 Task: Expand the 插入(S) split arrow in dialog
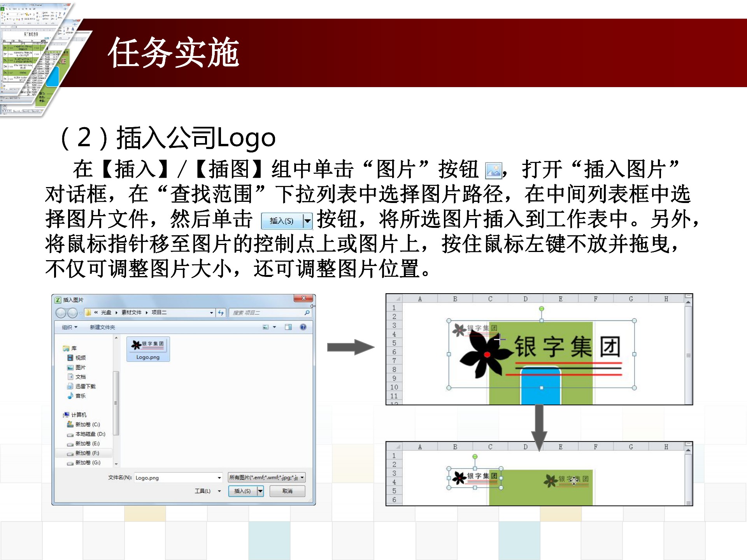[260, 491]
